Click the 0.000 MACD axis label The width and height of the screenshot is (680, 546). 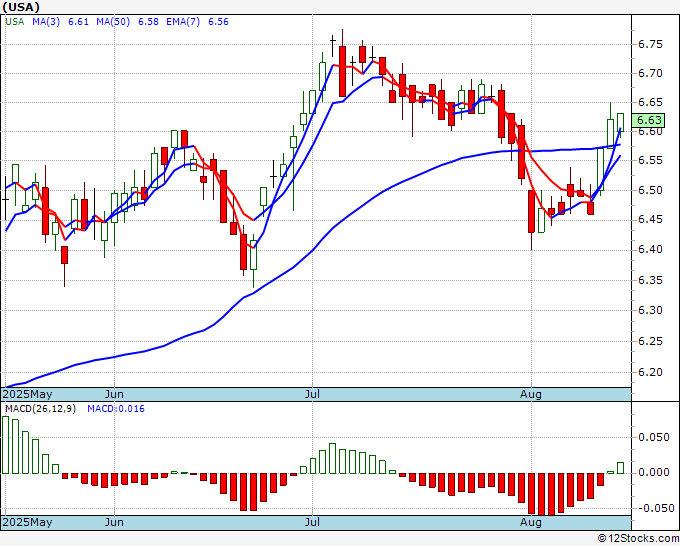click(654, 472)
